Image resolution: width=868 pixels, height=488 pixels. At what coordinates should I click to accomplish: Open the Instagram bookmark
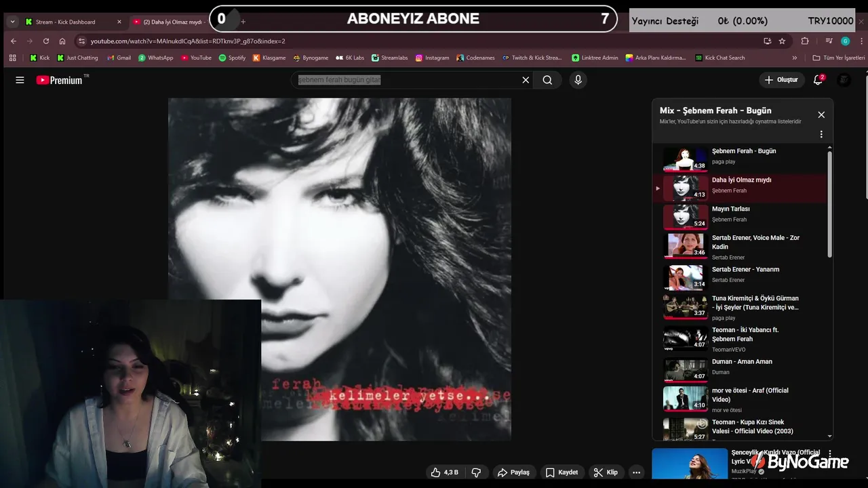click(x=432, y=58)
